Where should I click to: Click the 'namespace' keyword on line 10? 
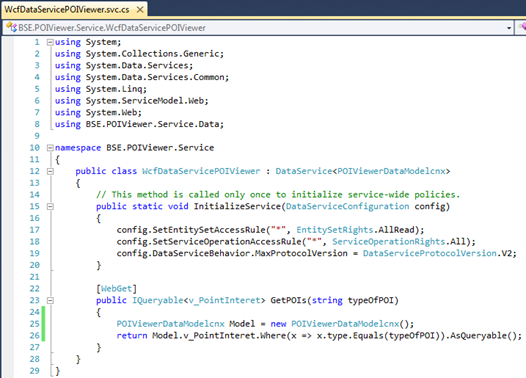click(78, 148)
